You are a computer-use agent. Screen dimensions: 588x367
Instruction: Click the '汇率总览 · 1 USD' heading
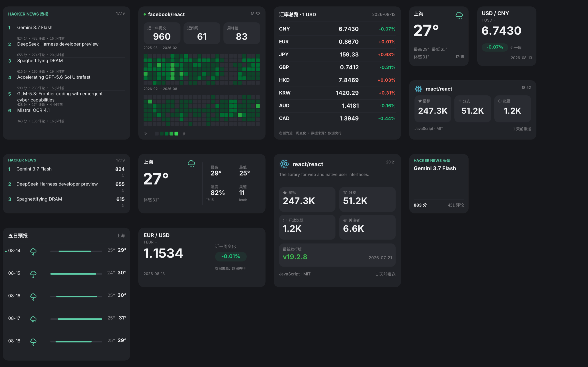297,14
